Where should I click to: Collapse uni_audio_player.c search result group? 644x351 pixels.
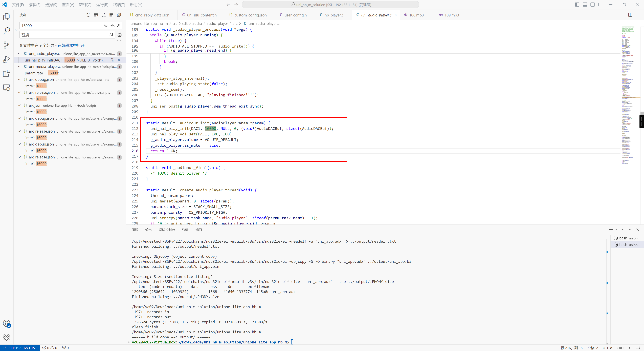[19, 54]
